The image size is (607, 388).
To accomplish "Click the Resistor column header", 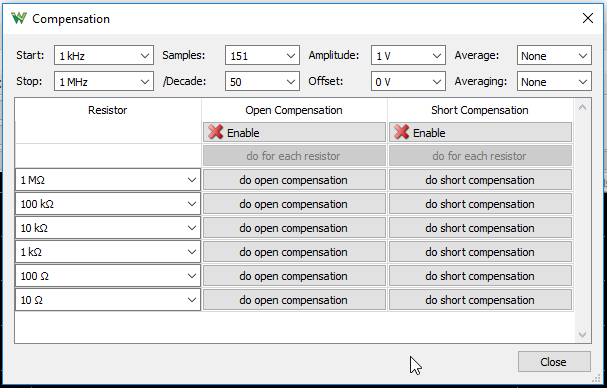I will (108, 110).
